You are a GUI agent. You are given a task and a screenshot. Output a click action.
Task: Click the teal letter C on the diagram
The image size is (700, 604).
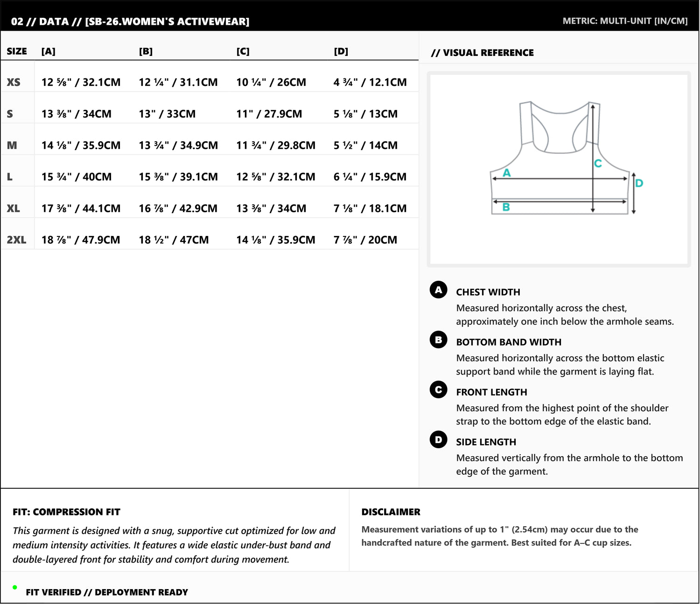598,163
